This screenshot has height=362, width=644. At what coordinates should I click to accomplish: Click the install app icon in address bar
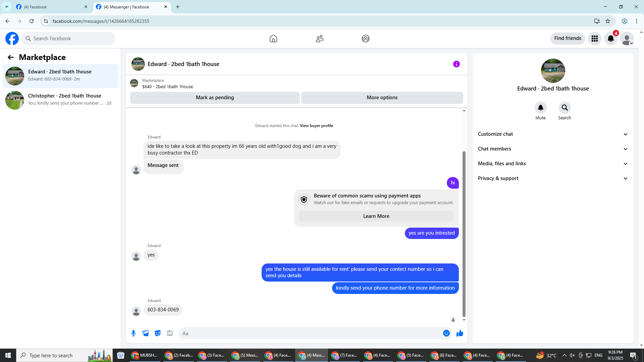point(597,21)
